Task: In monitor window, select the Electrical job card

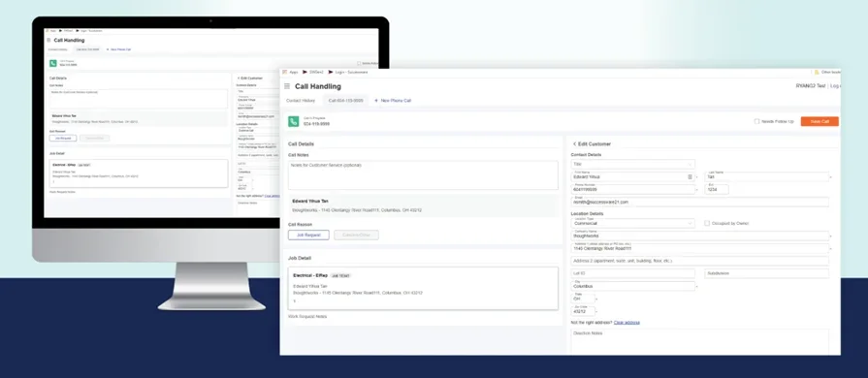Action: pyautogui.click(x=139, y=173)
